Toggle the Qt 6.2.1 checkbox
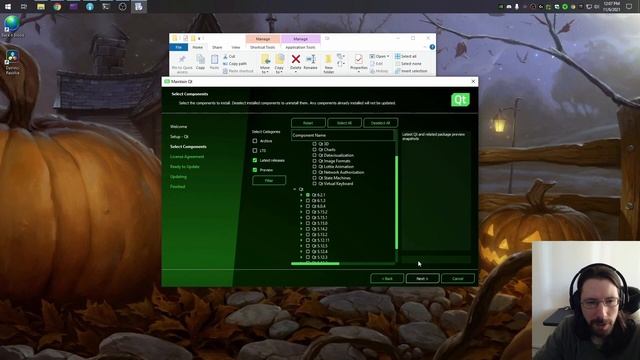The height and width of the screenshot is (360, 640). 308,195
